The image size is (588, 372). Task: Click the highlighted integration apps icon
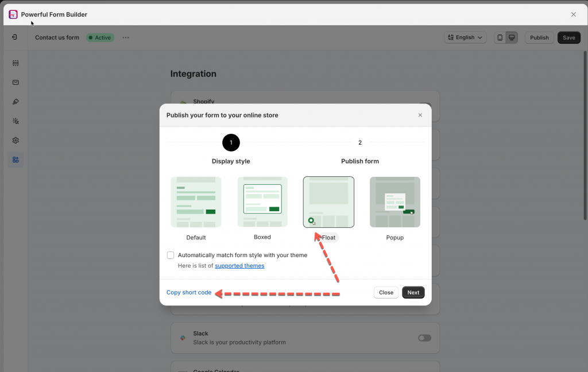(16, 160)
